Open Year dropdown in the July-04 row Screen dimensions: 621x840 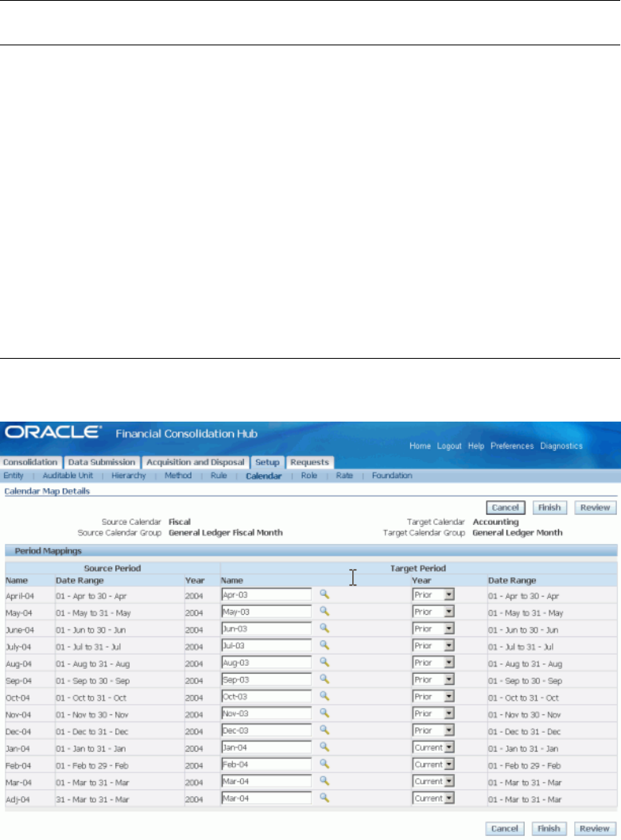click(433, 646)
